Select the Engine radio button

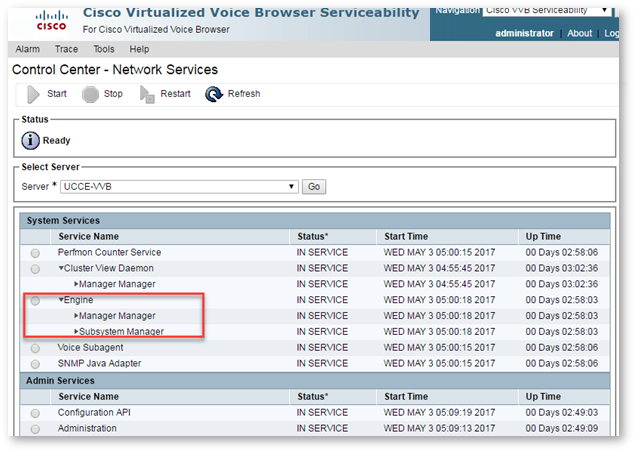(35, 301)
